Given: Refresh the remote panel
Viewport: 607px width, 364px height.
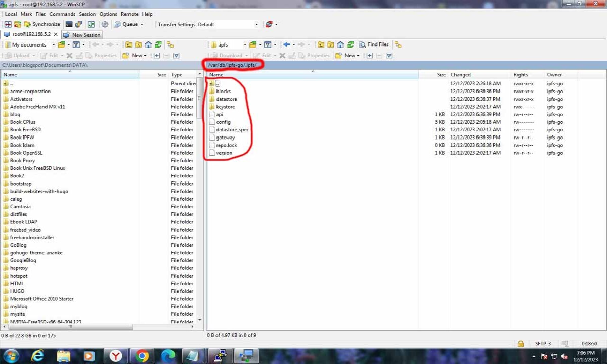Looking at the screenshot, I should click(351, 44).
